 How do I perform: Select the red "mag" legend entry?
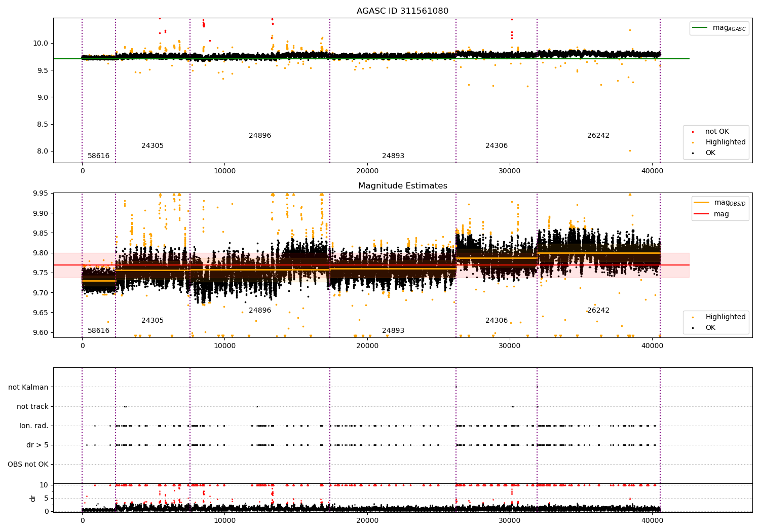[x=712, y=214]
